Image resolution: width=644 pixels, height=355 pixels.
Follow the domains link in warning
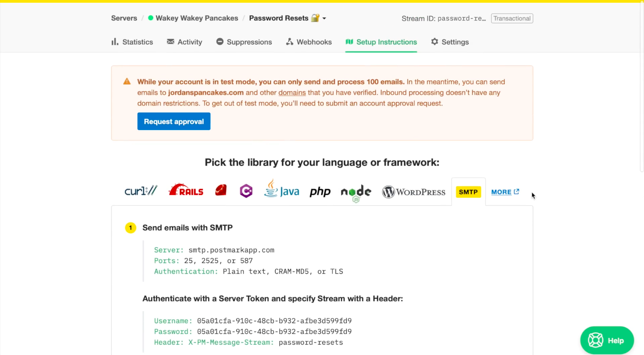292,93
